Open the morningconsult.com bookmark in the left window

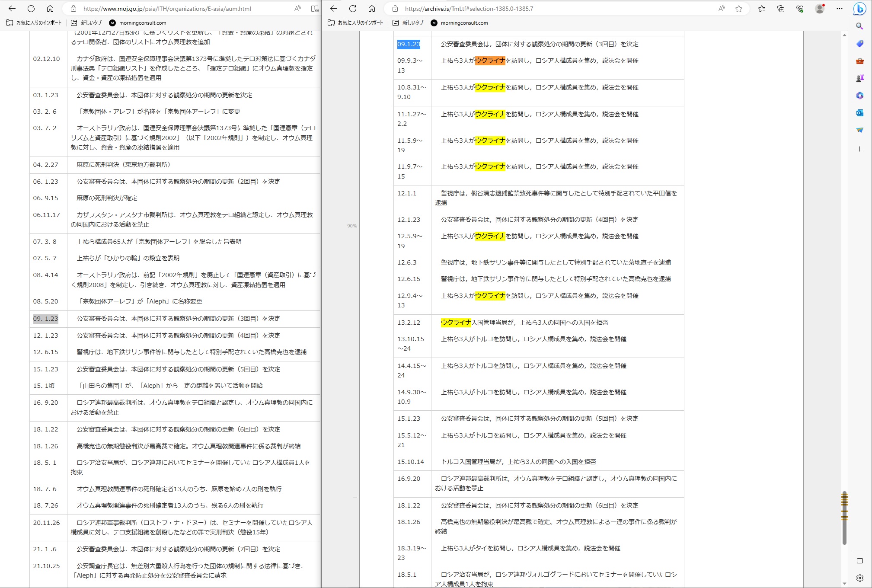(x=137, y=23)
